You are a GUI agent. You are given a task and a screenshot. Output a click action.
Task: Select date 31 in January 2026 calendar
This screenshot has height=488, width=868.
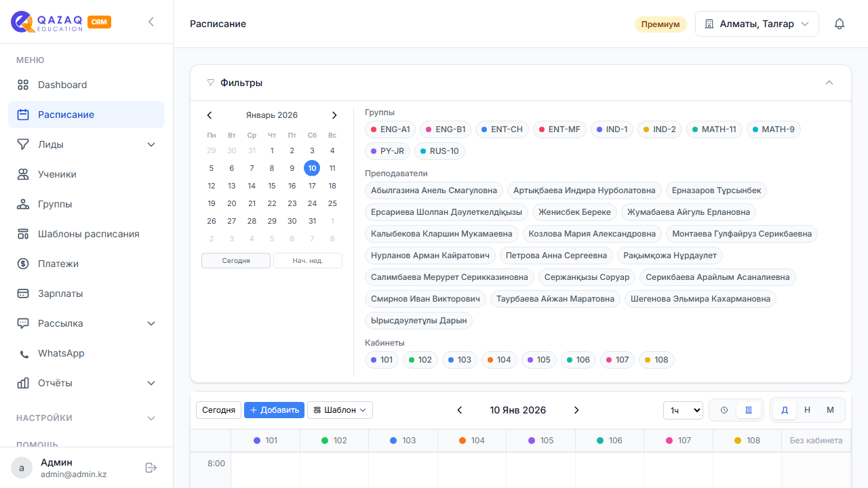coord(312,221)
